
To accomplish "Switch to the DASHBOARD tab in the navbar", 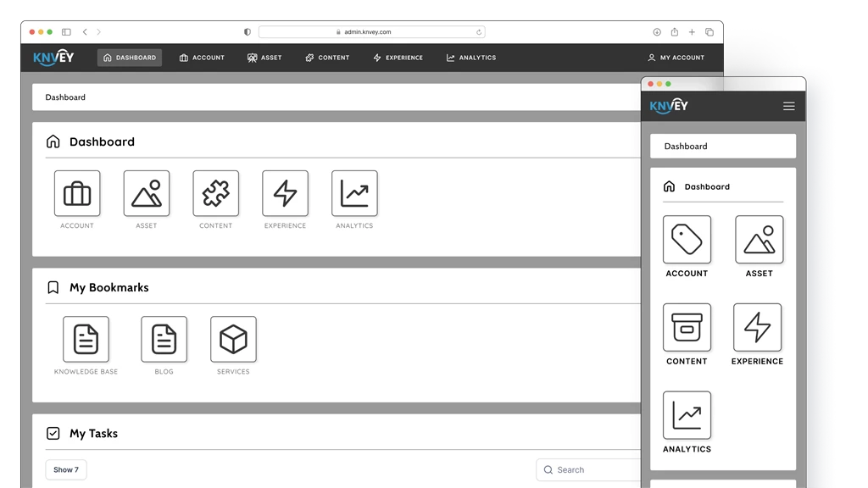I will (x=129, y=58).
